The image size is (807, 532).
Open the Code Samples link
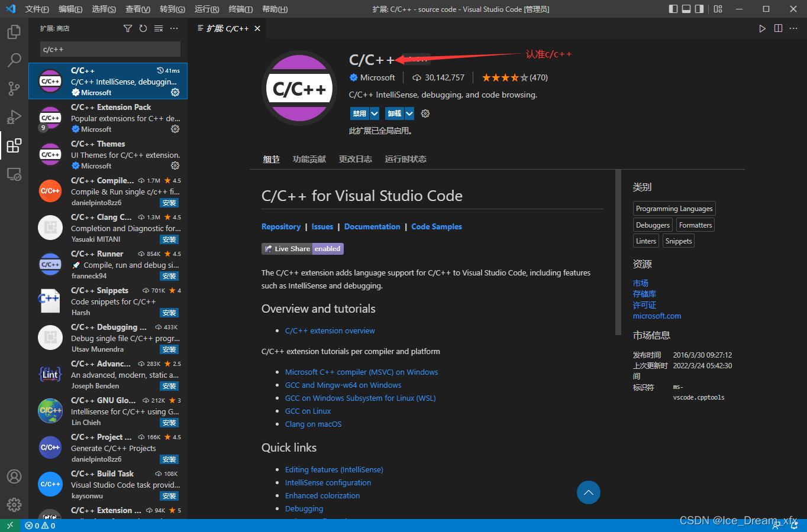point(437,227)
